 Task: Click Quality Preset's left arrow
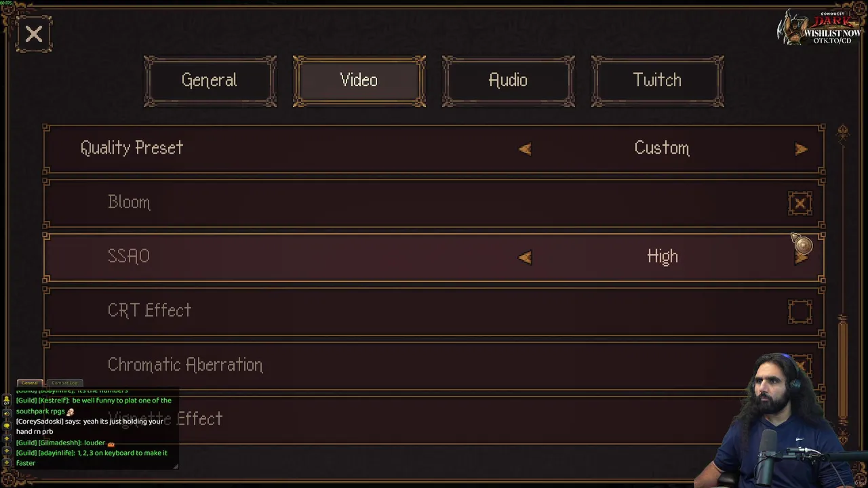click(525, 149)
